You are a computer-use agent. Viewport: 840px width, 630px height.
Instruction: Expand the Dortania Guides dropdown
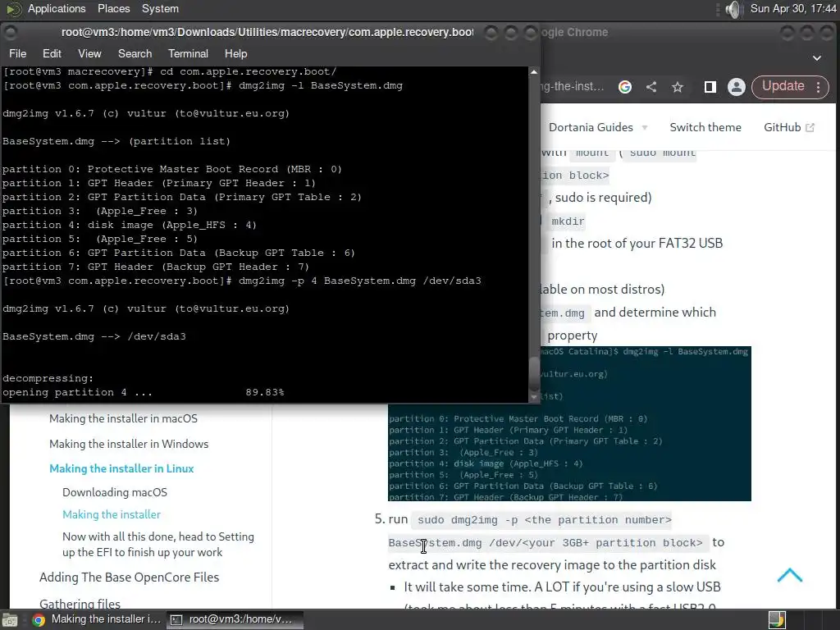tap(598, 127)
